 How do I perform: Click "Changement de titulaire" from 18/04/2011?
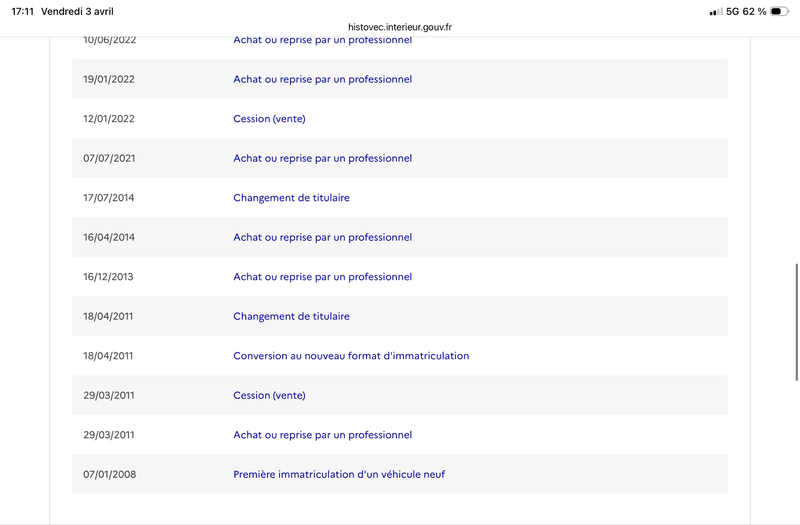pyautogui.click(x=291, y=317)
